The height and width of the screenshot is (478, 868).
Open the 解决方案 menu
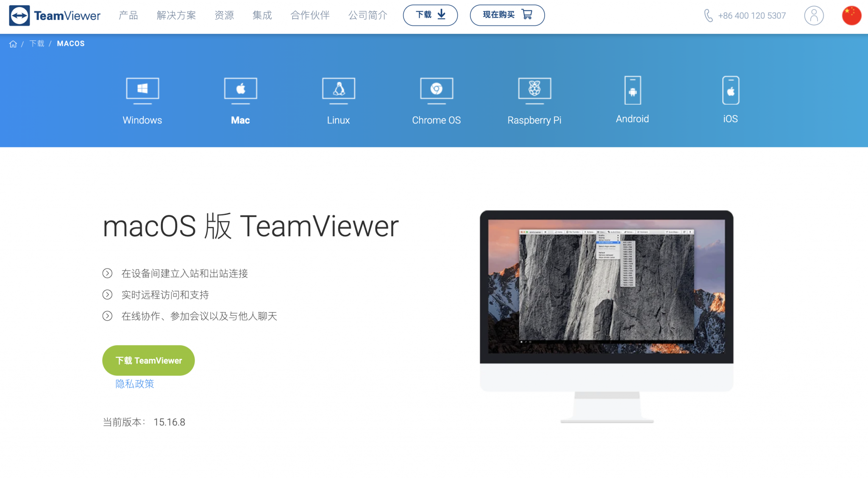click(x=176, y=15)
